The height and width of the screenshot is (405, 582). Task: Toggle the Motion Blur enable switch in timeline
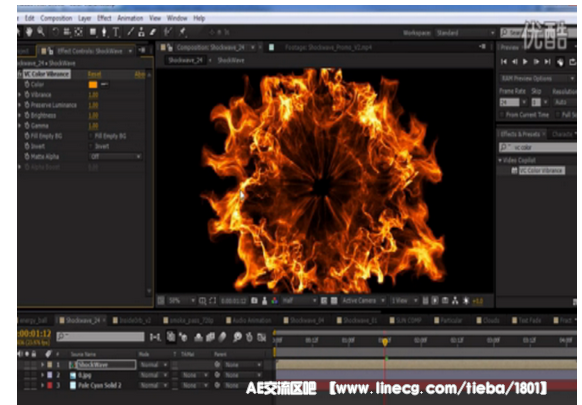click(222, 337)
